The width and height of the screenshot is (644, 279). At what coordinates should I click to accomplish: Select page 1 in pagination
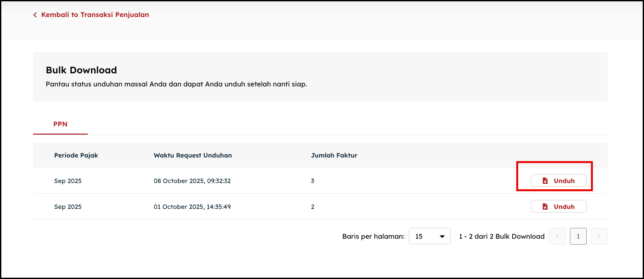click(578, 236)
